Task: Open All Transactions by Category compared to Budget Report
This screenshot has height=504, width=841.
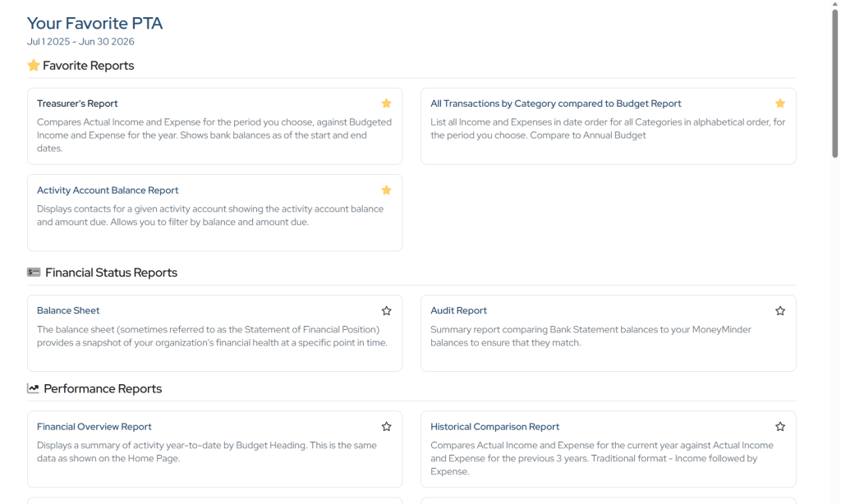Action: pos(555,103)
